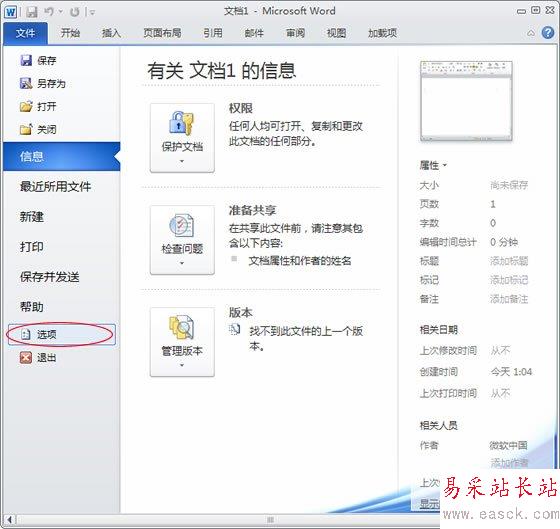Click the author name 微软中国

(x=508, y=445)
